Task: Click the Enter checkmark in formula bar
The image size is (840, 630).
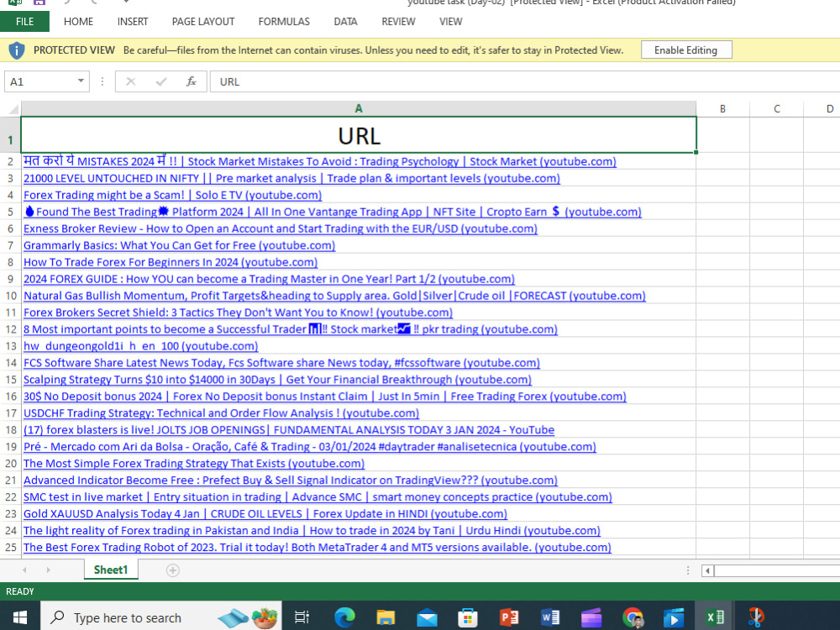Action: 160,81
